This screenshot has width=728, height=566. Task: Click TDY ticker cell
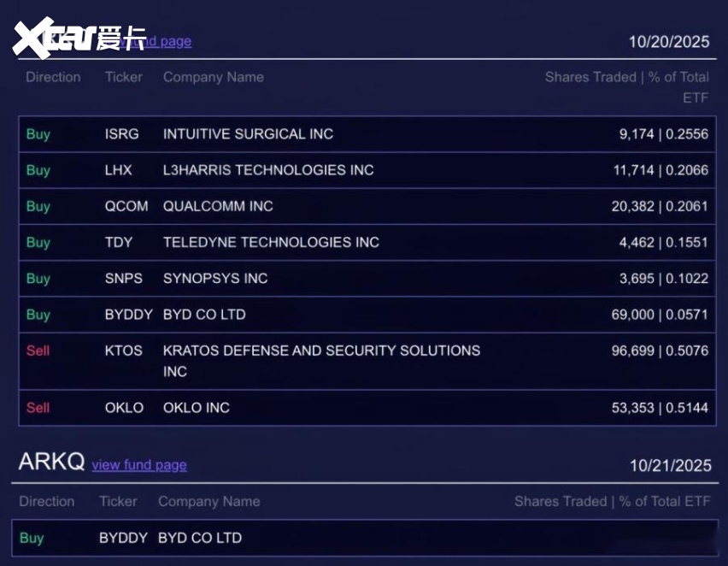119,242
